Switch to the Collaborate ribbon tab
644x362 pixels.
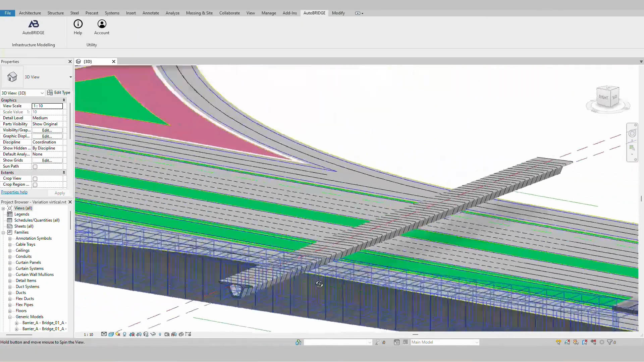[x=229, y=13]
